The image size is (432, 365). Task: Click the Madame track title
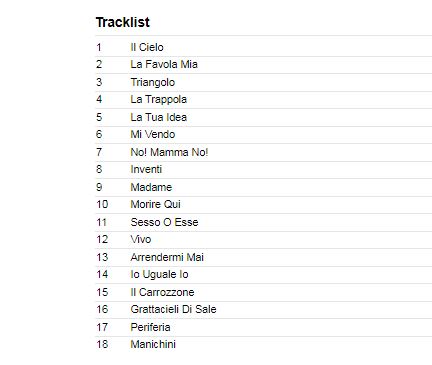[x=151, y=187]
